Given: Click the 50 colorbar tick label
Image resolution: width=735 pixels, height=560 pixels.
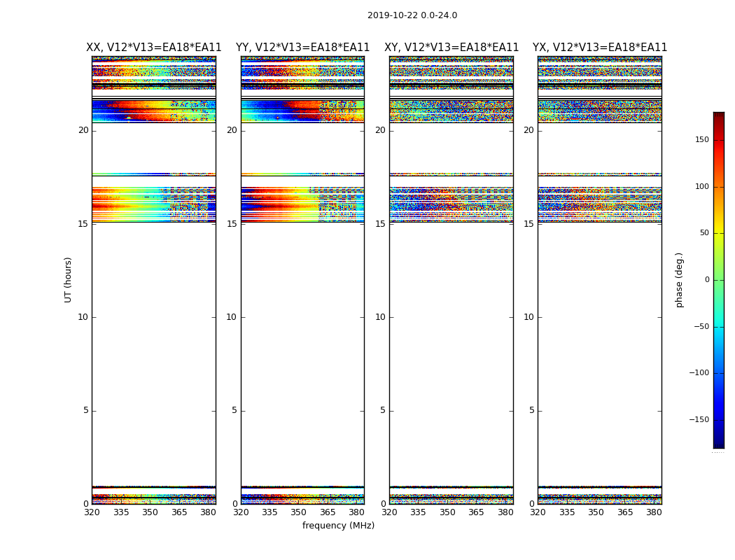Looking at the screenshot, I should pyautogui.click(x=704, y=233).
